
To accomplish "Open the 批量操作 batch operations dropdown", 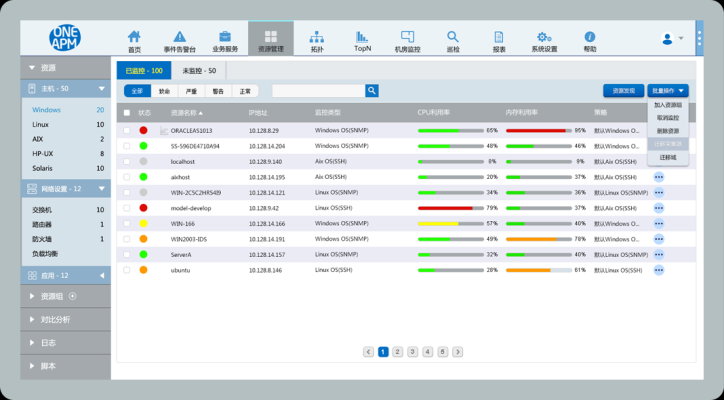I will [667, 91].
